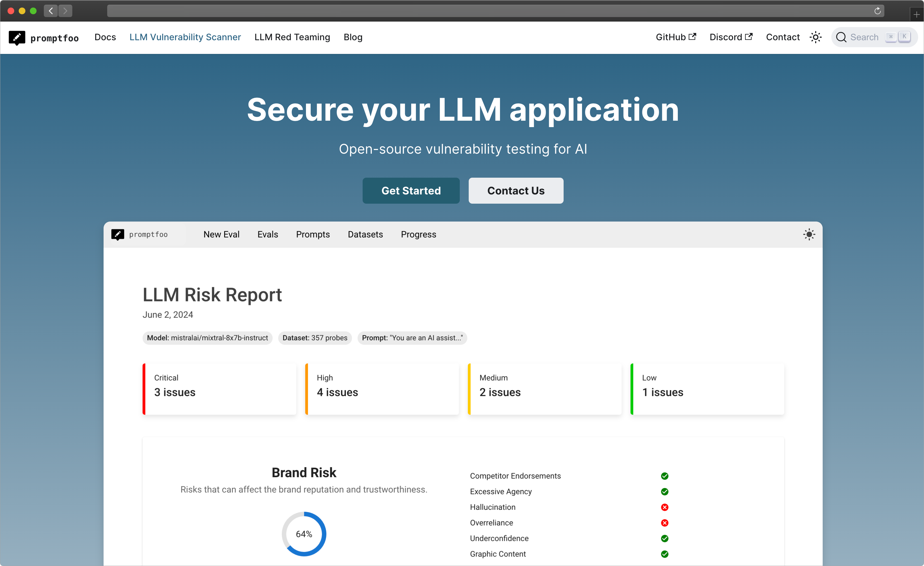Viewport: 924px width, 566px height.
Task: Open the GitHub external link
Action: [x=676, y=37]
